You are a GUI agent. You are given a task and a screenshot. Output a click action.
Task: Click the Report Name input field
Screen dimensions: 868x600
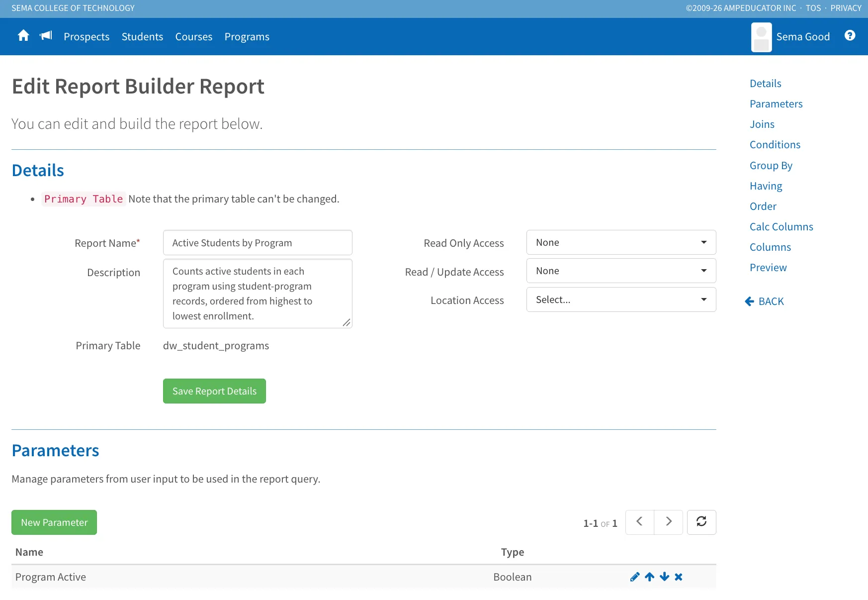click(x=258, y=243)
